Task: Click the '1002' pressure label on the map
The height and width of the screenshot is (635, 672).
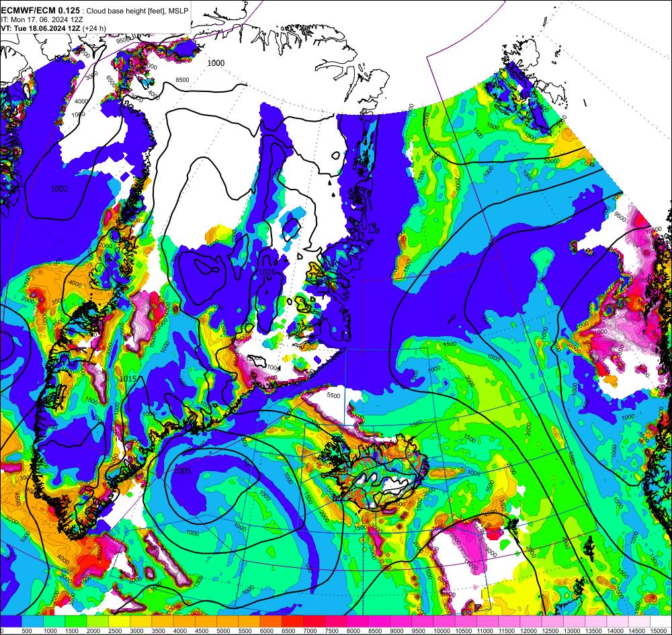Action: [x=59, y=189]
